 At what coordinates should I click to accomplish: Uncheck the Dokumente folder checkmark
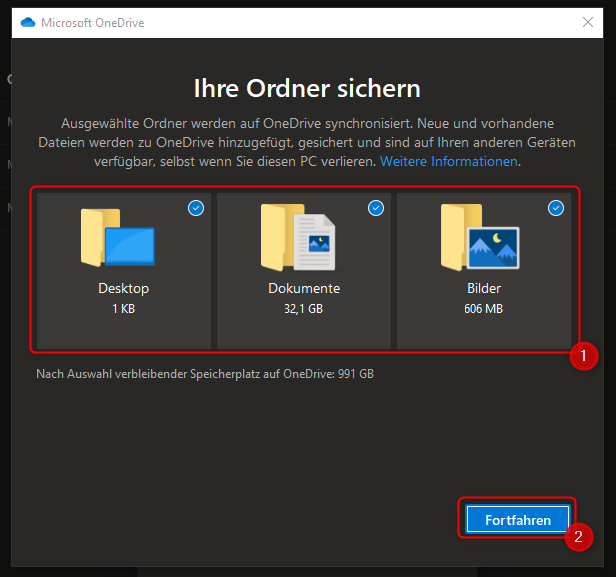click(x=376, y=208)
